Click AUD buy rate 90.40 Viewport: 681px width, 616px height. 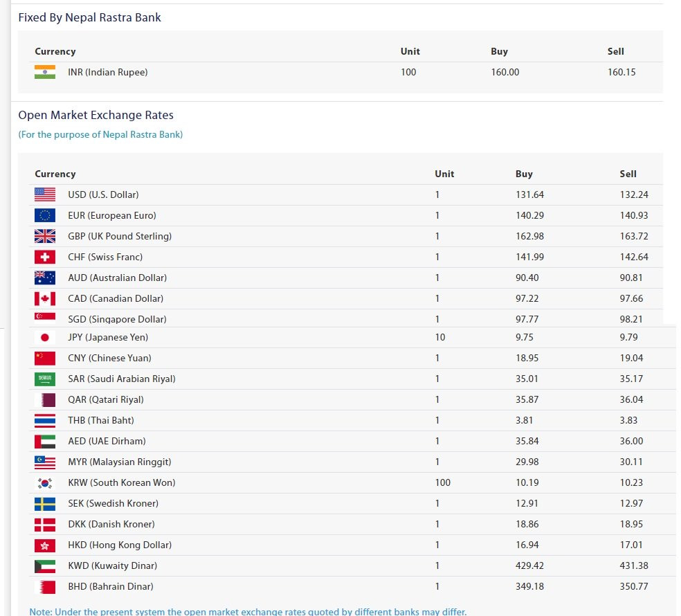pos(527,278)
